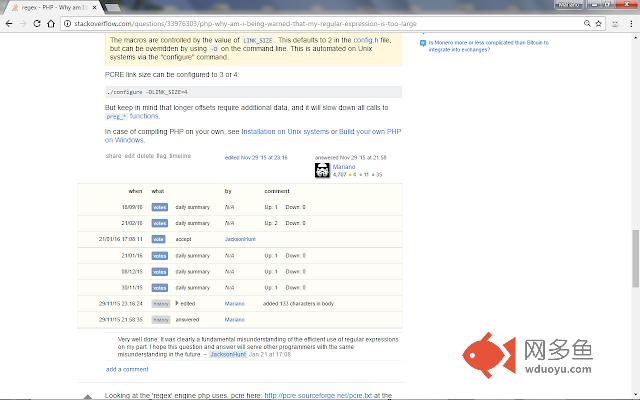This screenshot has width=640, height=400.
Task: Open Installation on Unix systems link
Action: pyautogui.click(x=285, y=131)
